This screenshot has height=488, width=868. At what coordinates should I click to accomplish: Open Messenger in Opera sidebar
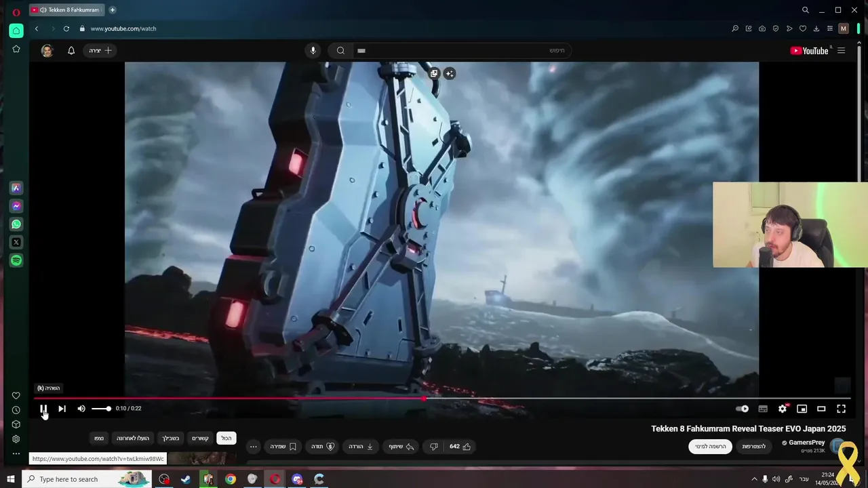pos(16,206)
